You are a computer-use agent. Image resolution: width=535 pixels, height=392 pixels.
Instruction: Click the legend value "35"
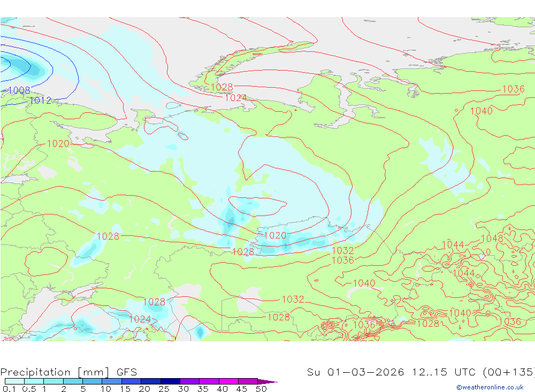click(x=203, y=389)
